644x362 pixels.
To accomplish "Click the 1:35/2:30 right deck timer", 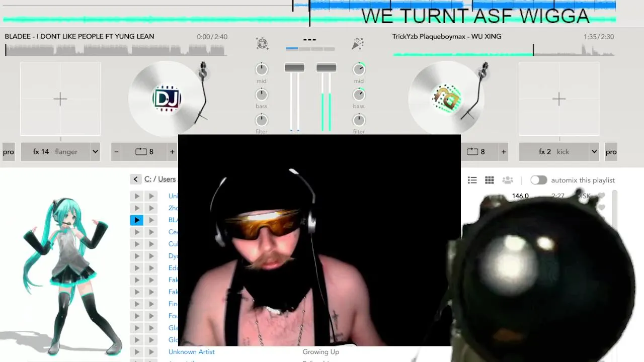I will (599, 37).
